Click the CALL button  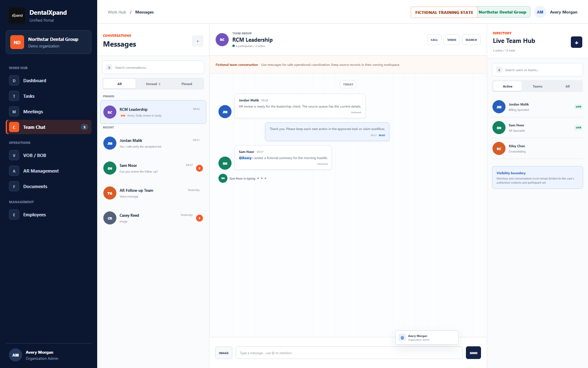point(434,40)
